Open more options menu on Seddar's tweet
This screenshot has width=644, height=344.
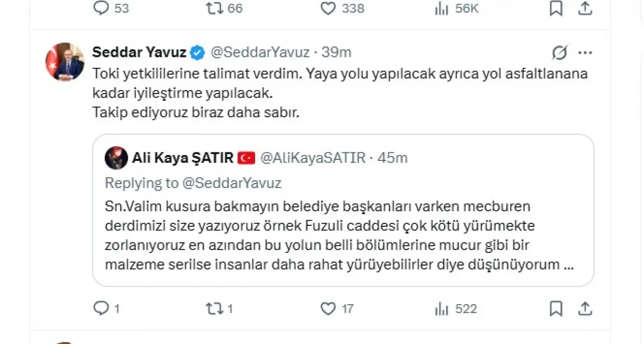point(585,52)
